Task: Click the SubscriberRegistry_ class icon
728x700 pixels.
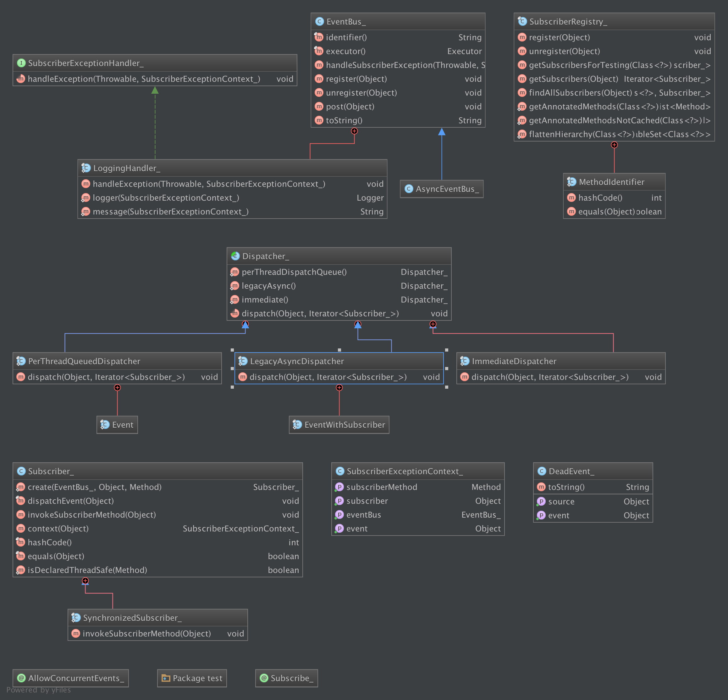Action: 522,22
